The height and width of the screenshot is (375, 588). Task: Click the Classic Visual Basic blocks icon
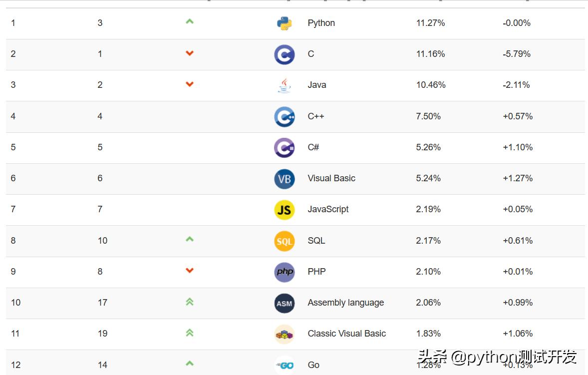pyautogui.click(x=284, y=334)
